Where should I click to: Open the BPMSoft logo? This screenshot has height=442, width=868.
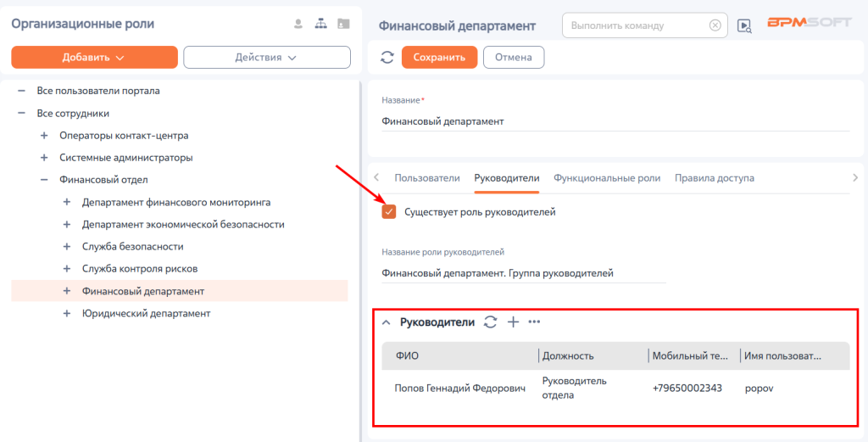pyautogui.click(x=810, y=23)
